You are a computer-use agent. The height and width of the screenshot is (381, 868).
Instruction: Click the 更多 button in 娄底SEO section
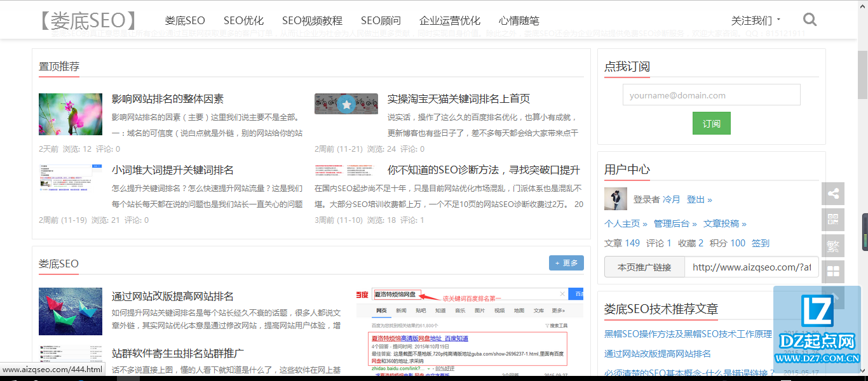tap(566, 263)
